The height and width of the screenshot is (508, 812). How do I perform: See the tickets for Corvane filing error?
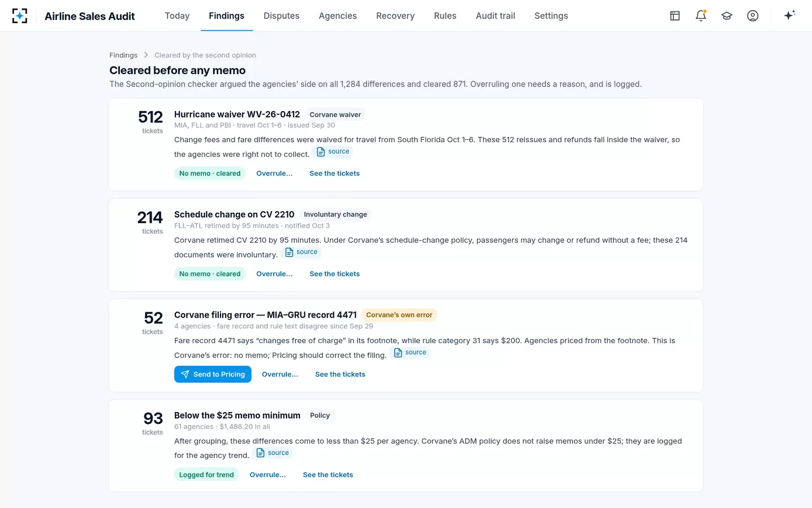coord(340,374)
